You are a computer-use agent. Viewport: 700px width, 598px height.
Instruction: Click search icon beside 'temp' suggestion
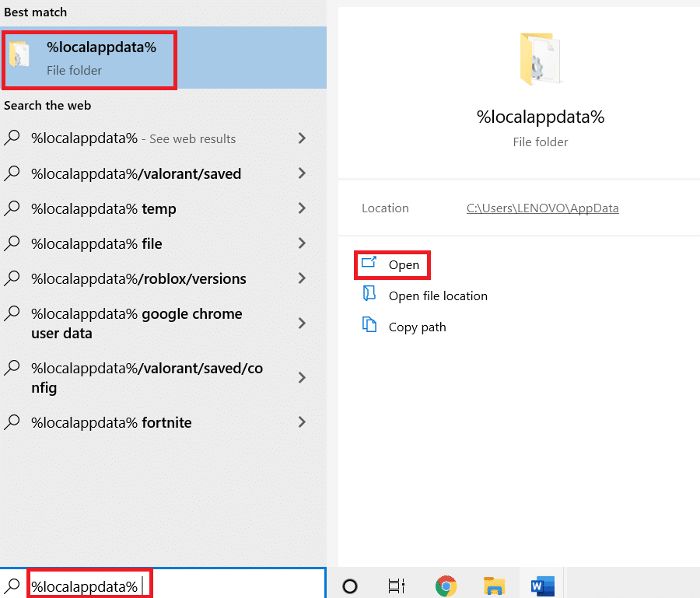(12, 208)
